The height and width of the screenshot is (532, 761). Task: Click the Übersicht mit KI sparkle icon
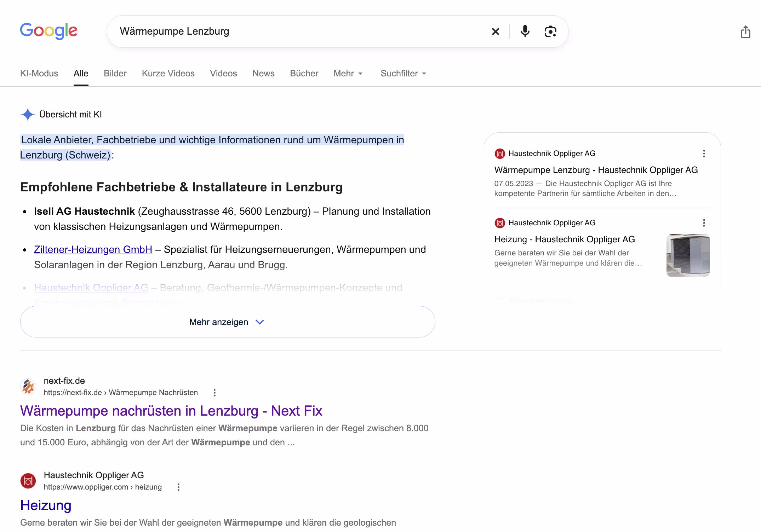tap(28, 114)
